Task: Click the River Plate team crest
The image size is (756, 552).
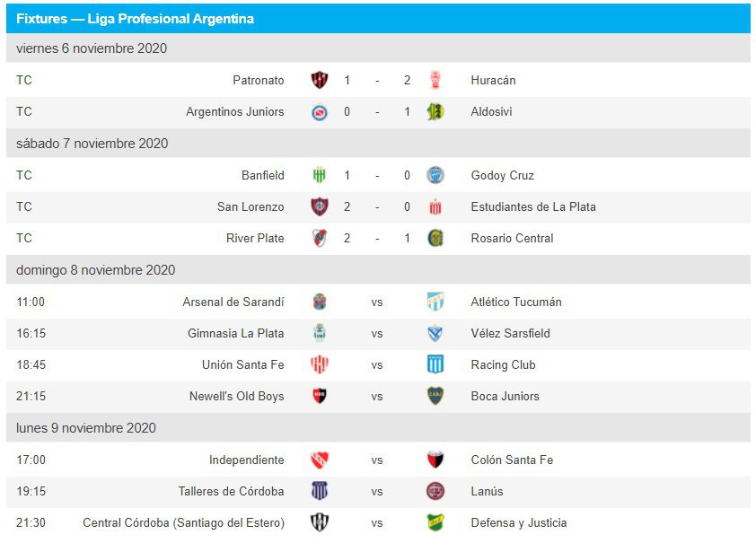Action: [319, 238]
